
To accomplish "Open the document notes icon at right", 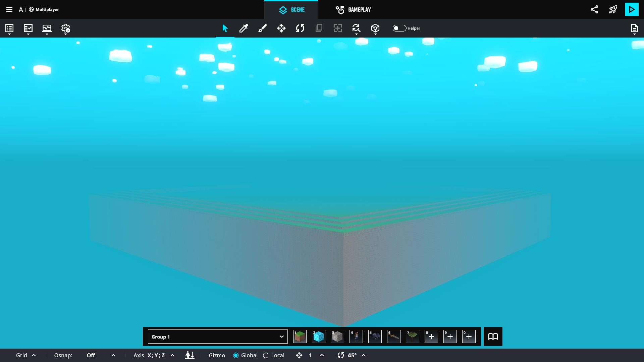I will click(634, 29).
